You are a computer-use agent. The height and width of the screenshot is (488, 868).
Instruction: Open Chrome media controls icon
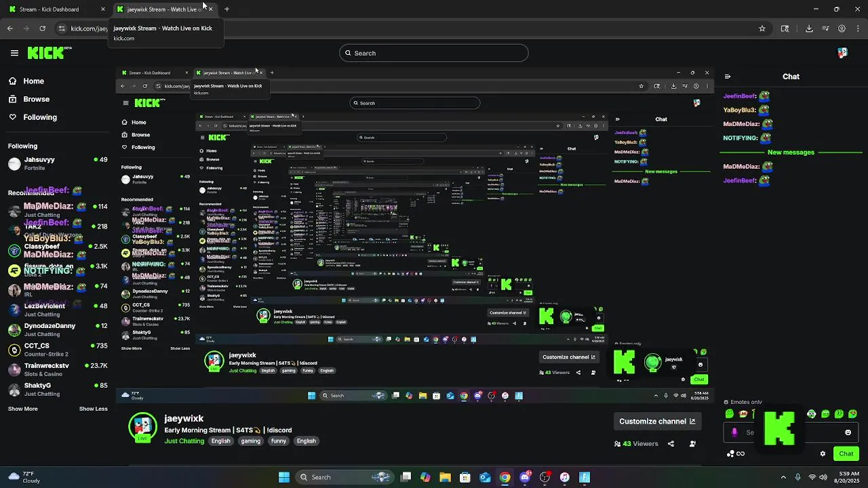pos(825,28)
